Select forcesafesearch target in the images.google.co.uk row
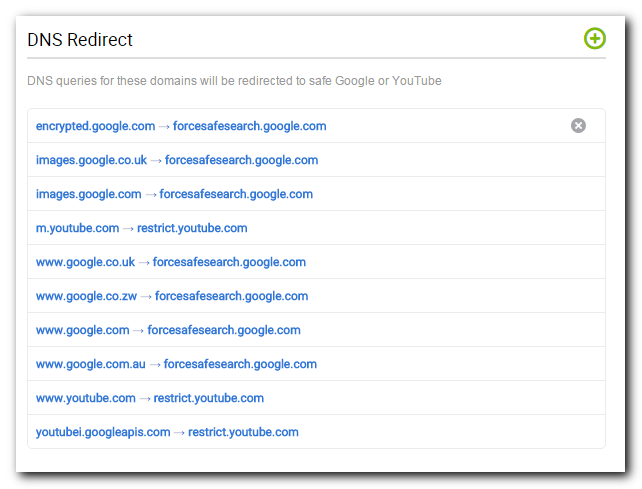This screenshot has height=489, width=642. pyautogui.click(x=241, y=160)
